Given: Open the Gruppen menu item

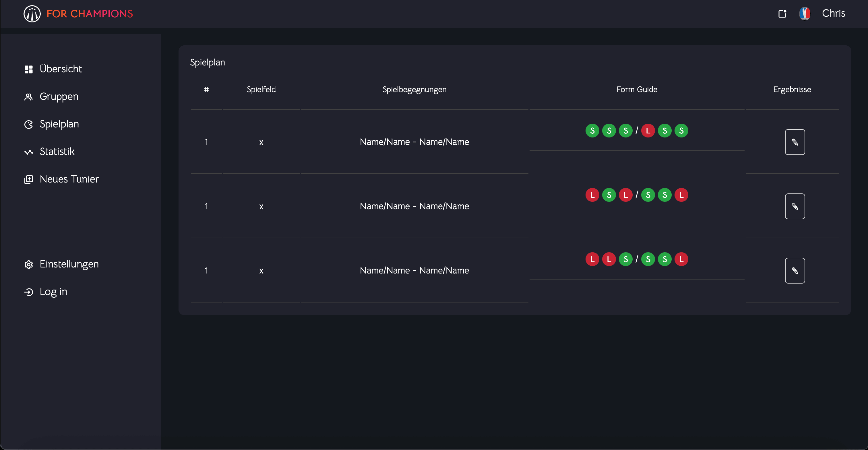Looking at the screenshot, I should tap(59, 97).
